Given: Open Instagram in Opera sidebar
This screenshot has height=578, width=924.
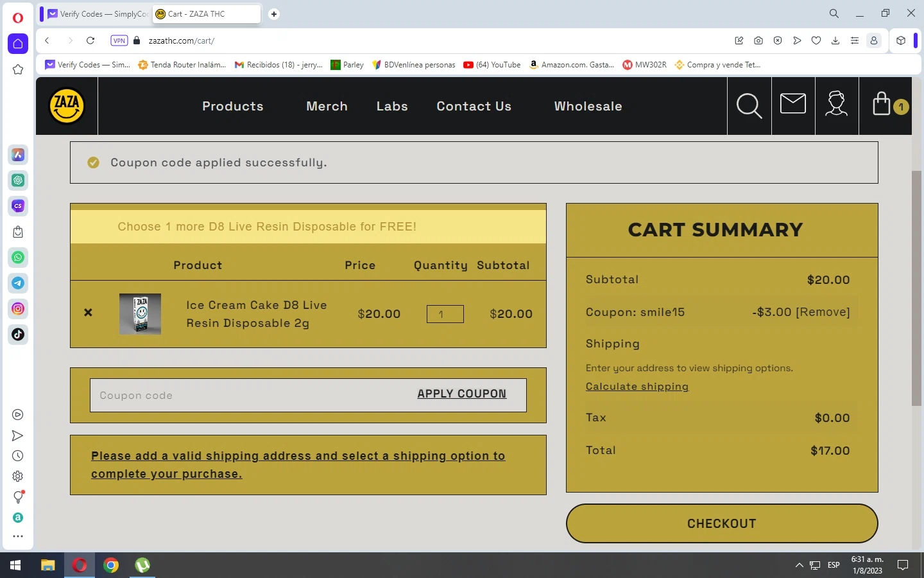Looking at the screenshot, I should [x=18, y=309].
